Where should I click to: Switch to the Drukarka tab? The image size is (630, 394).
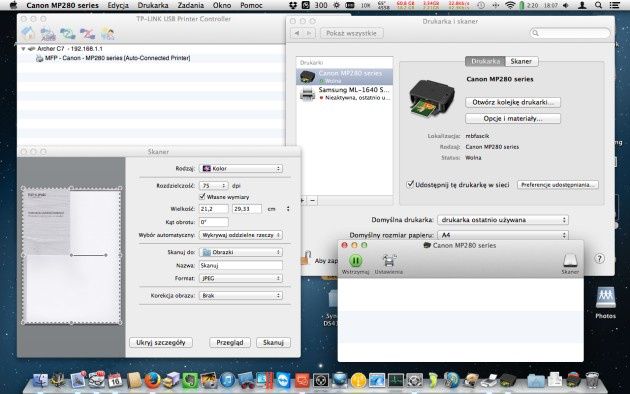[x=485, y=61]
